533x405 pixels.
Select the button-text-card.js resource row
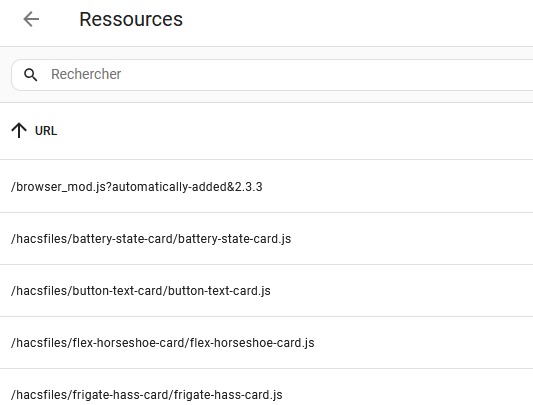[x=266, y=291]
